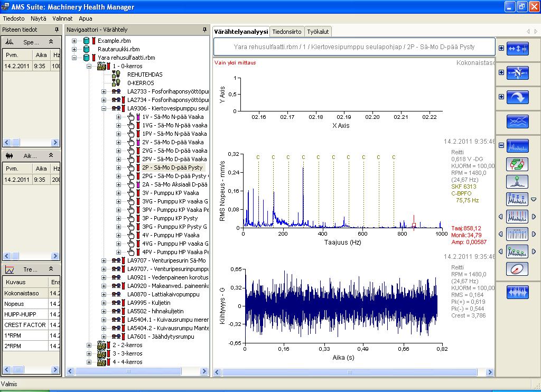The height and width of the screenshot is (392, 541).
Task: Click the Navigator horizontal scrollbar thumb
Action: point(128,371)
